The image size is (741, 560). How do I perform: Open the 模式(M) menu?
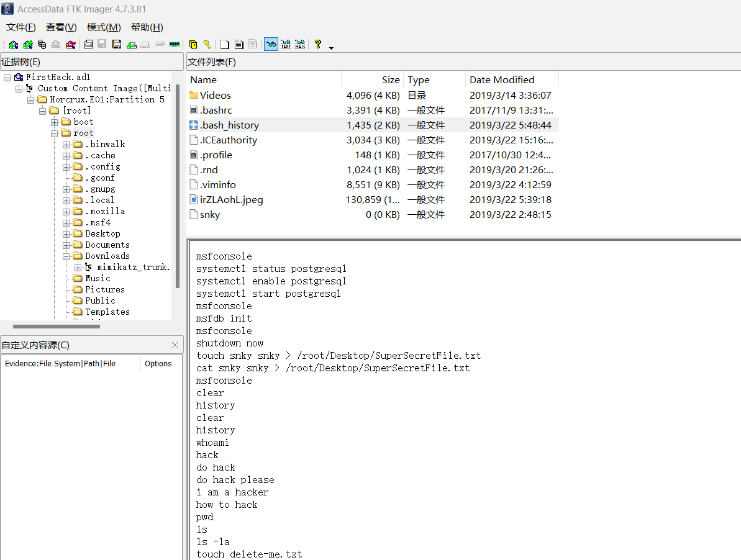click(104, 27)
